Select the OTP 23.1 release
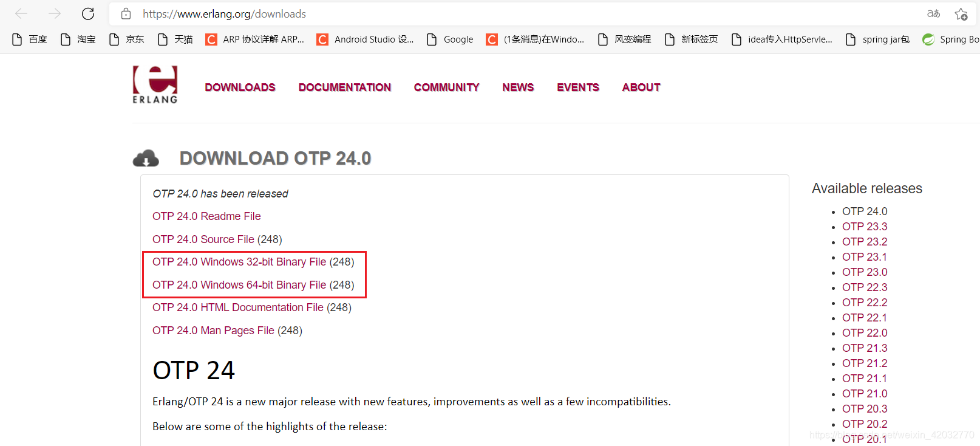 (865, 257)
